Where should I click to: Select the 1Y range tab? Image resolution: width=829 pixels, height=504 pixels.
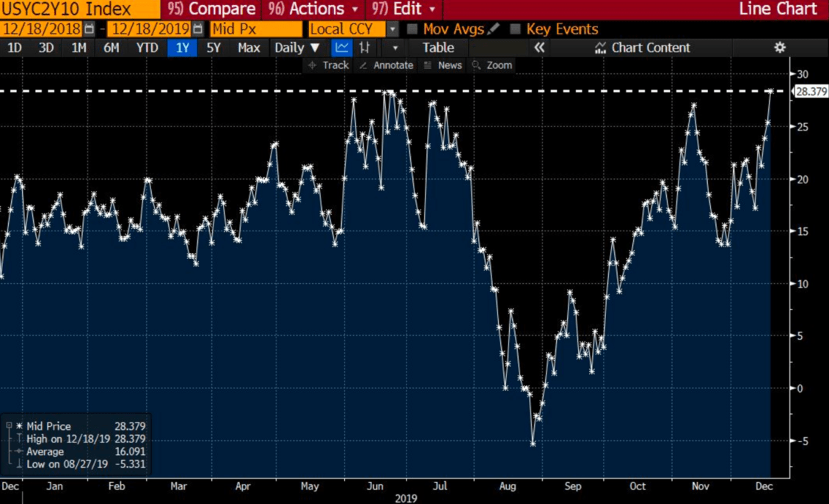click(183, 48)
